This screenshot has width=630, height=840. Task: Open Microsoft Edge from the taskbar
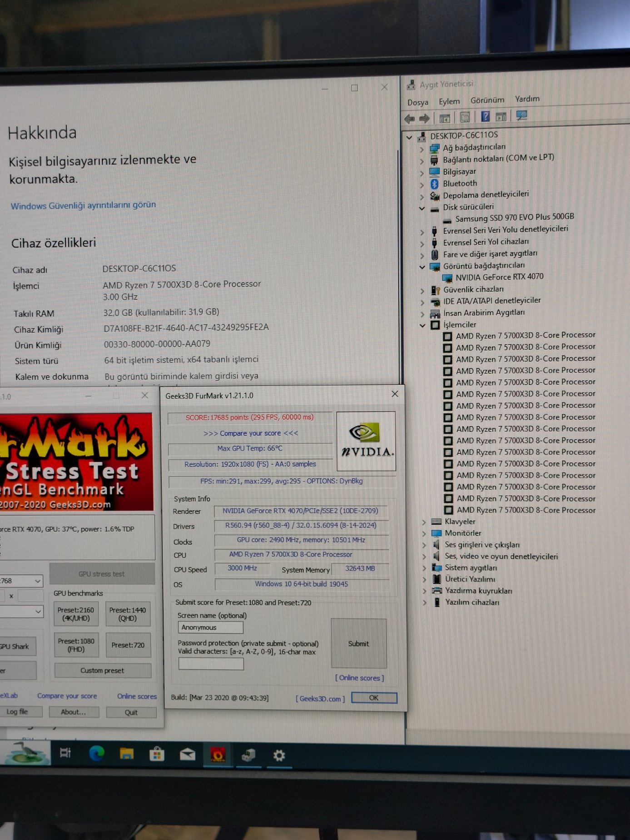96,753
